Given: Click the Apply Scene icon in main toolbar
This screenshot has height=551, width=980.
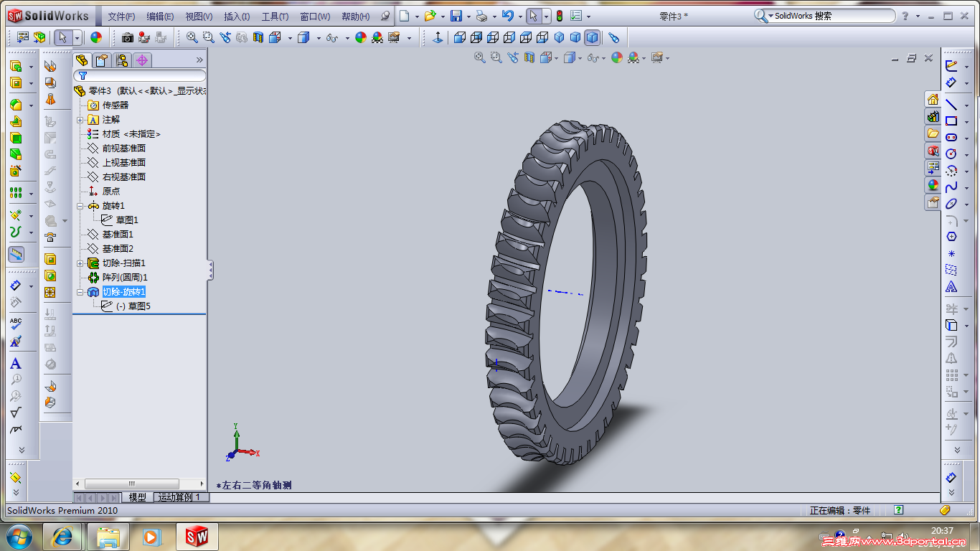Looking at the screenshot, I should coord(377,37).
